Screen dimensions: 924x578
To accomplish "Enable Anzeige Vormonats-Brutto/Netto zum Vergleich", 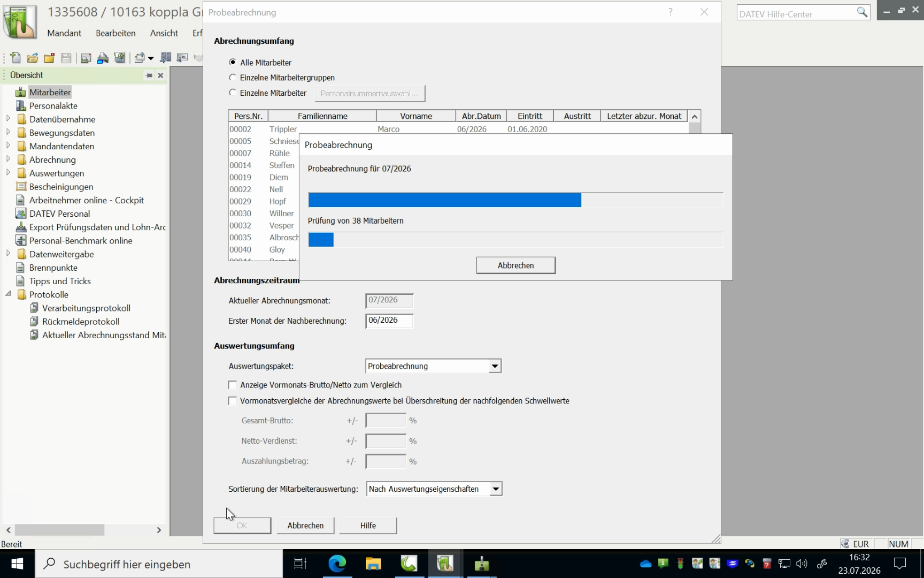I will (x=233, y=385).
